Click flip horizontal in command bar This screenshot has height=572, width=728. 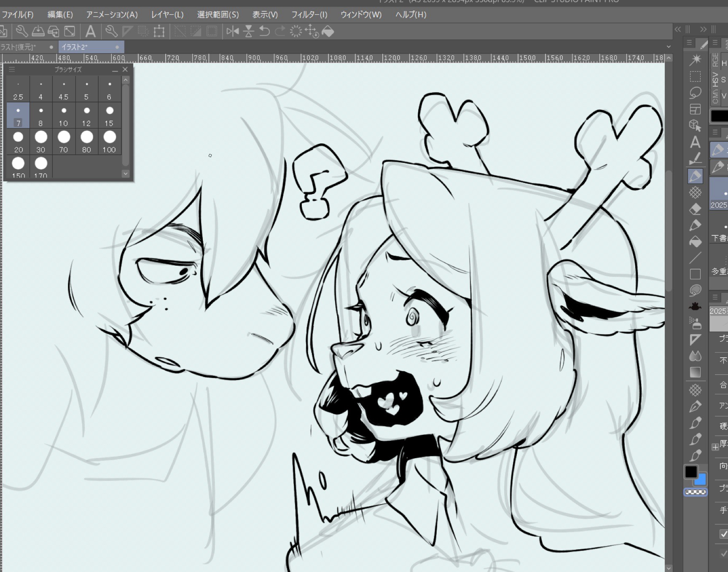point(233,32)
